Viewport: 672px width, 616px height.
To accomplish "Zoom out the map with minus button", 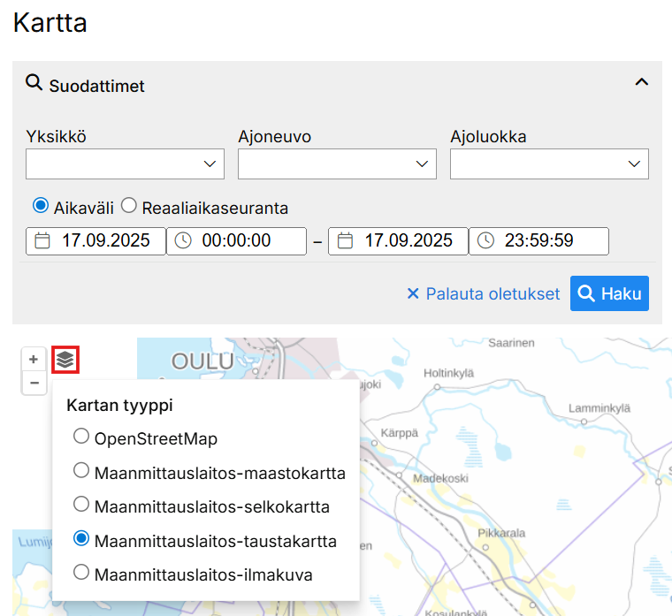I will pos(34,383).
